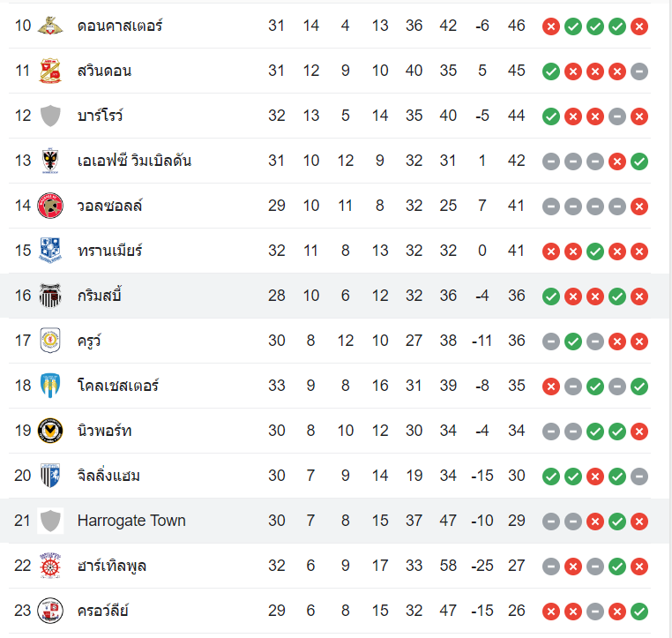
Task: Open the ครอว์ลีย์ team name link
Action: tap(104, 611)
